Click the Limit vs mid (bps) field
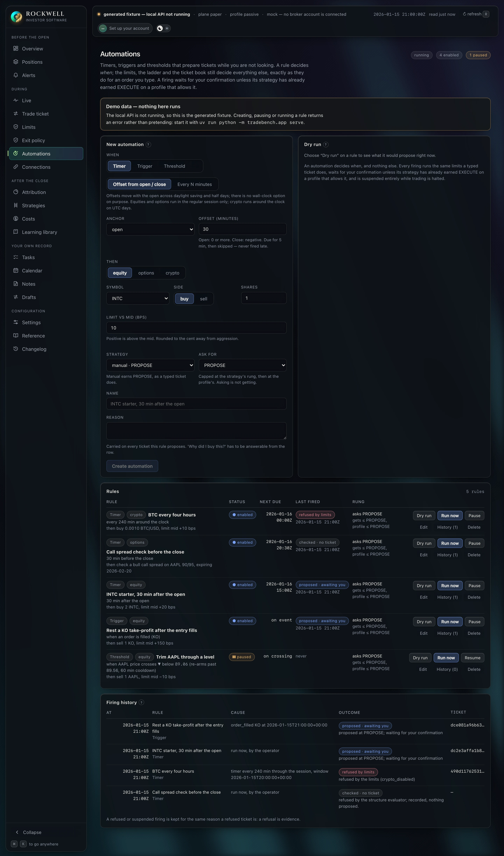The height and width of the screenshot is (856, 504). [196, 328]
